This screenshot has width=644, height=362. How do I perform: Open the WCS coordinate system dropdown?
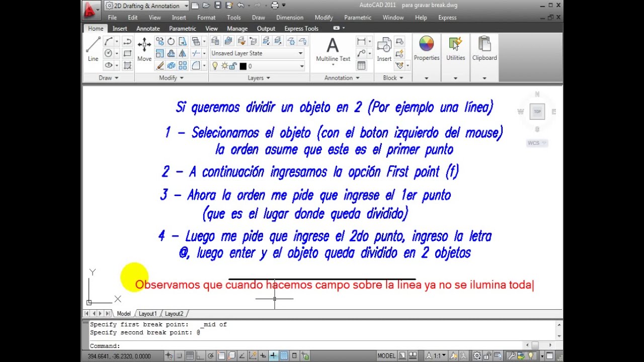tap(537, 143)
